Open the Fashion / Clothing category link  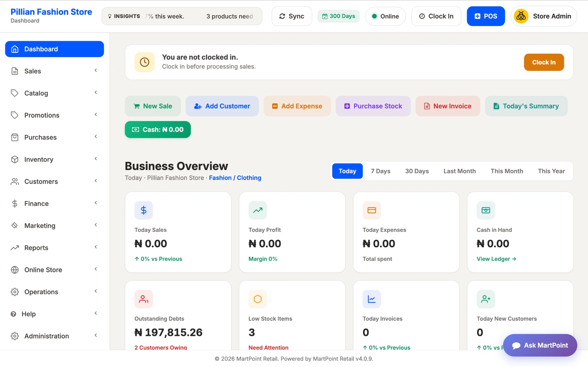click(235, 178)
